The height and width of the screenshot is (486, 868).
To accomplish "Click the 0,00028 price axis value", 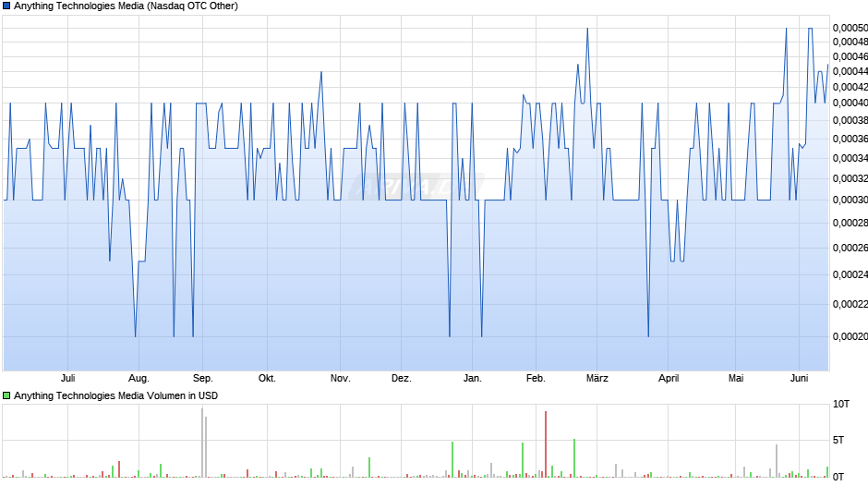I will 850,223.
